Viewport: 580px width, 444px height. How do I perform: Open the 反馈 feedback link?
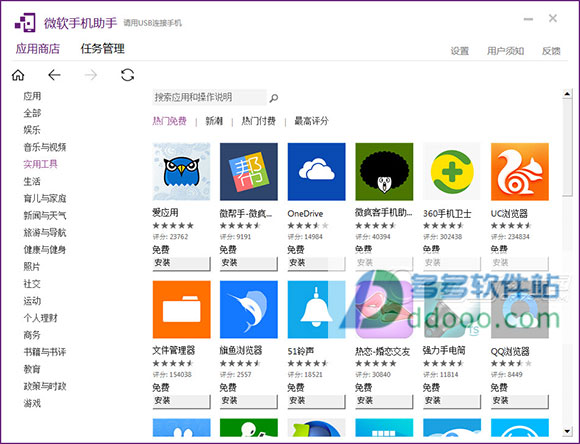[551, 51]
